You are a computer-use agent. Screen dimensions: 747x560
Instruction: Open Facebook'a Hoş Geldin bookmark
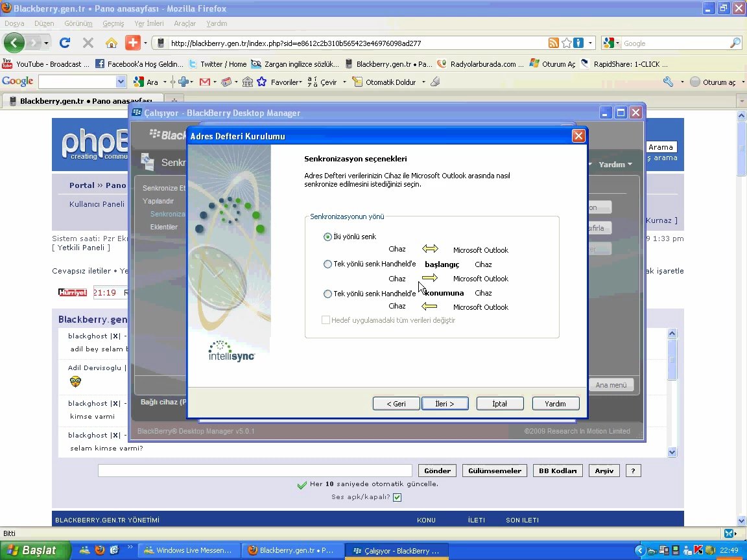[139, 64]
